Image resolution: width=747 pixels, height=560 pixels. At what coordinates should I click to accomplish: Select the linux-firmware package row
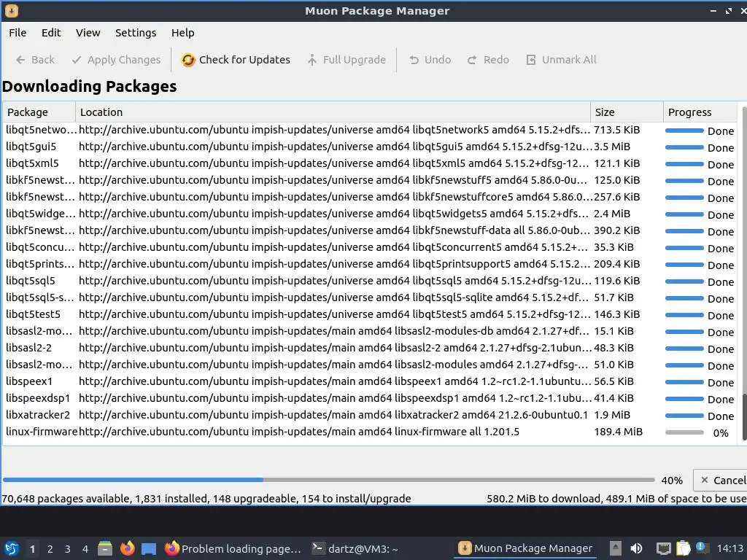(370, 432)
